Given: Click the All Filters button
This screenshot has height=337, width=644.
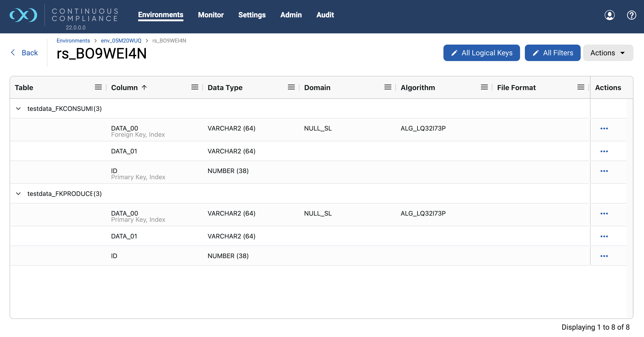Looking at the screenshot, I should click(553, 53).
